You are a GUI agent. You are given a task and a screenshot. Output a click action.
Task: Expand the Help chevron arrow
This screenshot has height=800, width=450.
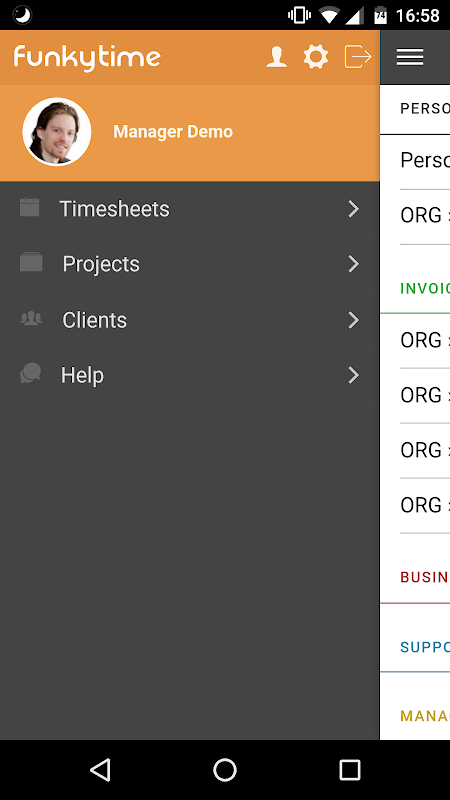point(354,376)
